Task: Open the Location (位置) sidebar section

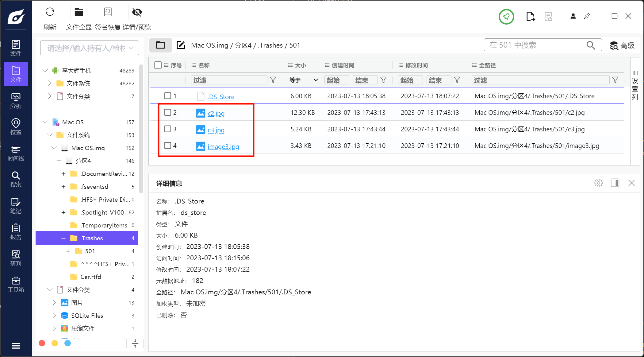Action: click(16, 127)
